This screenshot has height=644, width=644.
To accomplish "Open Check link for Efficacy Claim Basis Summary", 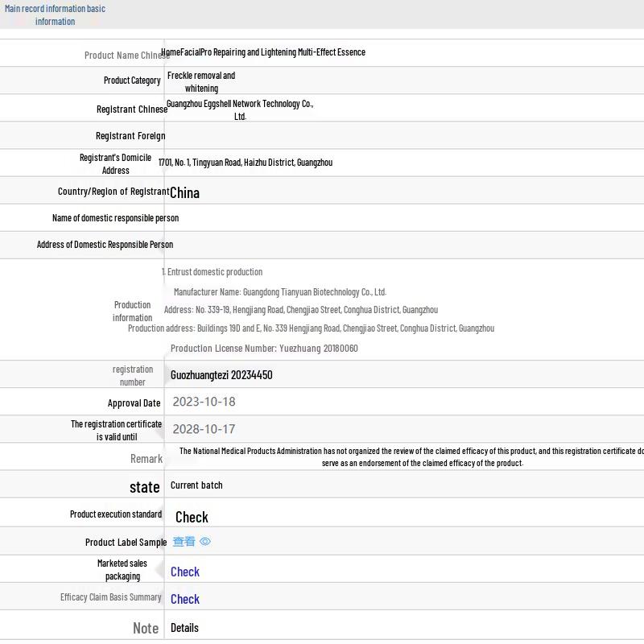I will [x=185, y=599].
